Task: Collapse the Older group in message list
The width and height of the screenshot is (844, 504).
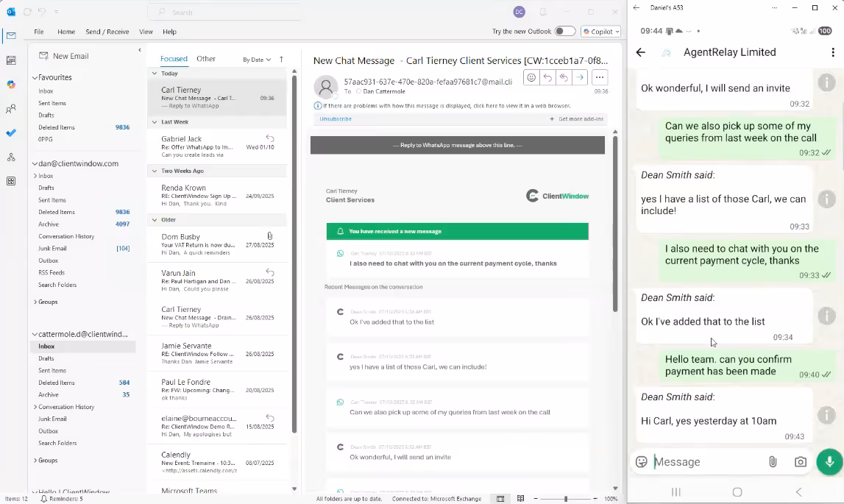Action: (x=155, y=220)
